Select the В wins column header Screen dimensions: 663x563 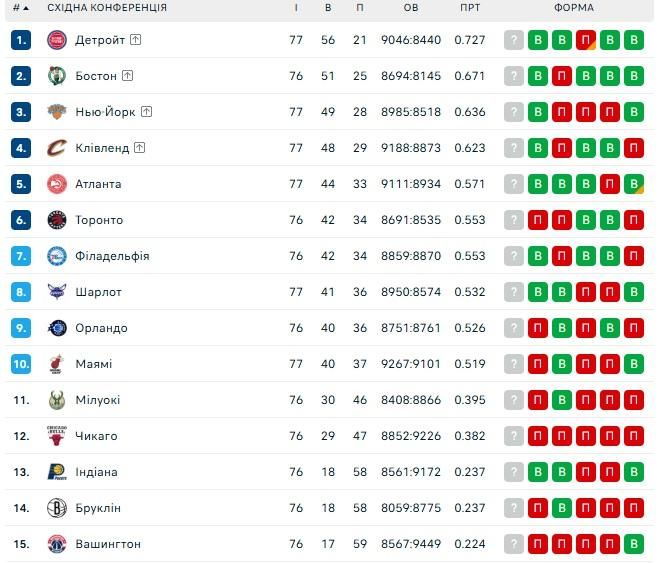click(x=328, y=8)
